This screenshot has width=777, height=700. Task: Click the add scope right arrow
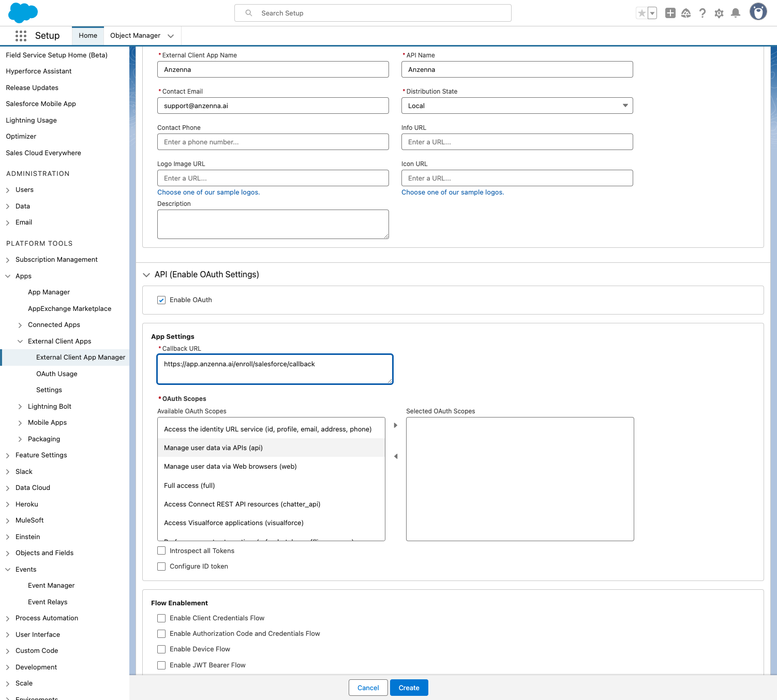(396, 425)
